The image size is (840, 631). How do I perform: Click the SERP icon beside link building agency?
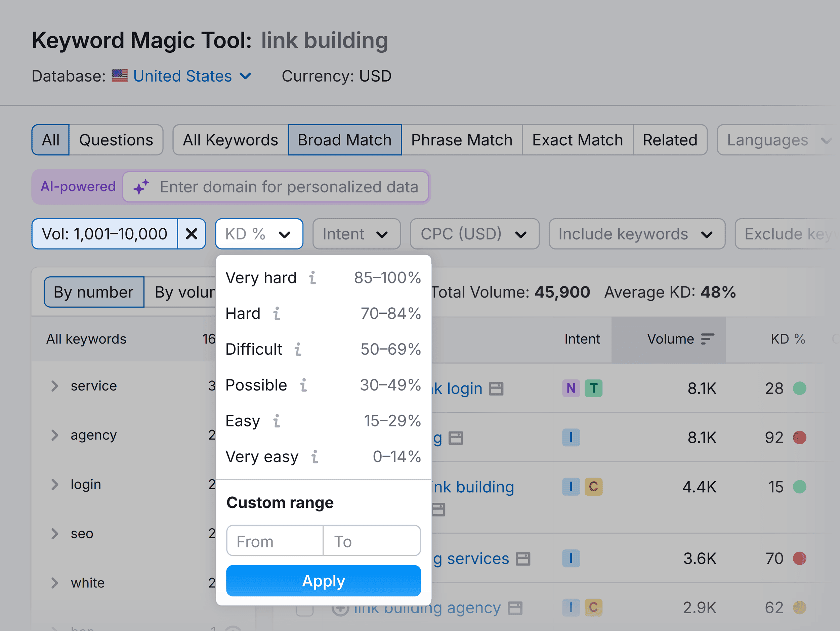(515, 608)
